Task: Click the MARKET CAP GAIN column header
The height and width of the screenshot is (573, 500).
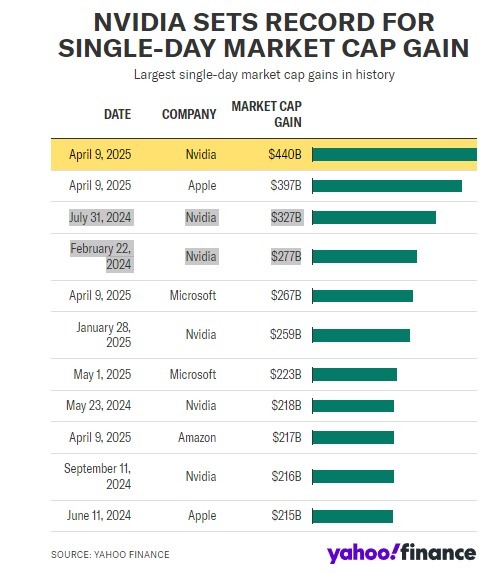Action: (x=266, y=114)
